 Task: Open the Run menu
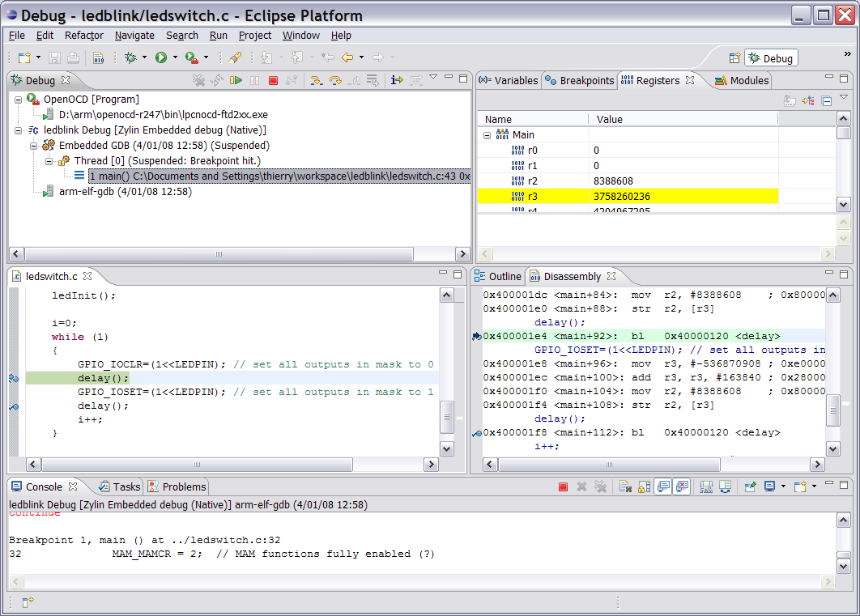click(x=219, y=35)
